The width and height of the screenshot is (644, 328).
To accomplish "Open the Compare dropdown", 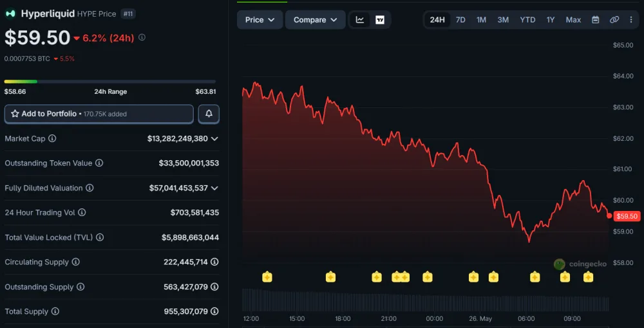I will [316, 20].
